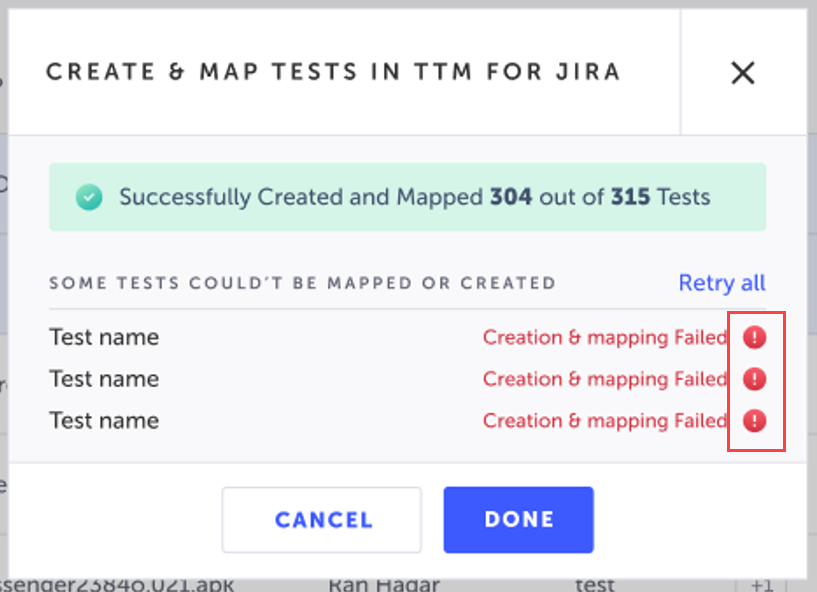The height and width of the screenshot is (592, 817).
Task: Click the dialog title Create & Map Tests
Action: click(333, 72)
